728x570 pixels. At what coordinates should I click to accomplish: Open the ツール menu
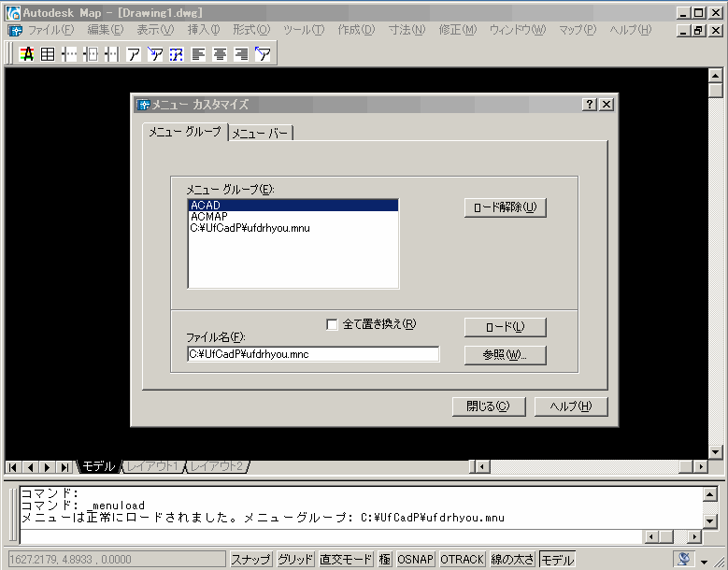point(304,30)
